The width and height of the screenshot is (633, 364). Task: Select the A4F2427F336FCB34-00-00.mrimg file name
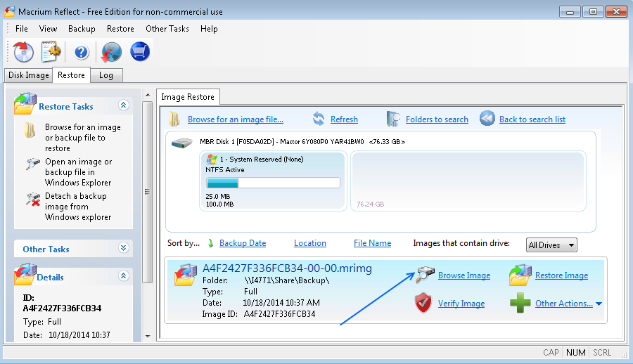287,268
